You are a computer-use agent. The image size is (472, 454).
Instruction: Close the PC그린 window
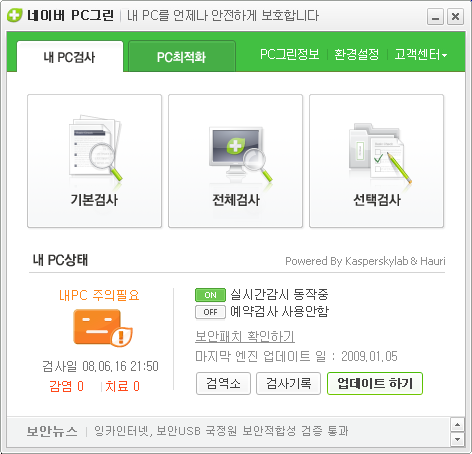point(455,16)
